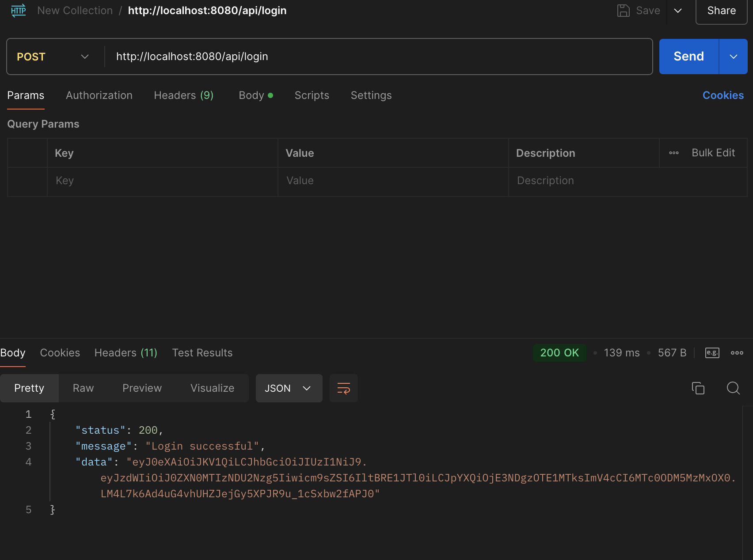Viewport: 753px width, 560px height.
Task: Open the response Headers (11) tab
Action: 126,353
